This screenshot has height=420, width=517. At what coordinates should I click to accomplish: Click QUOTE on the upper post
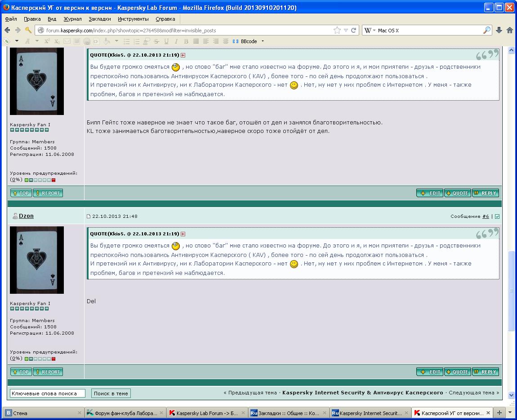coord(457,193)
